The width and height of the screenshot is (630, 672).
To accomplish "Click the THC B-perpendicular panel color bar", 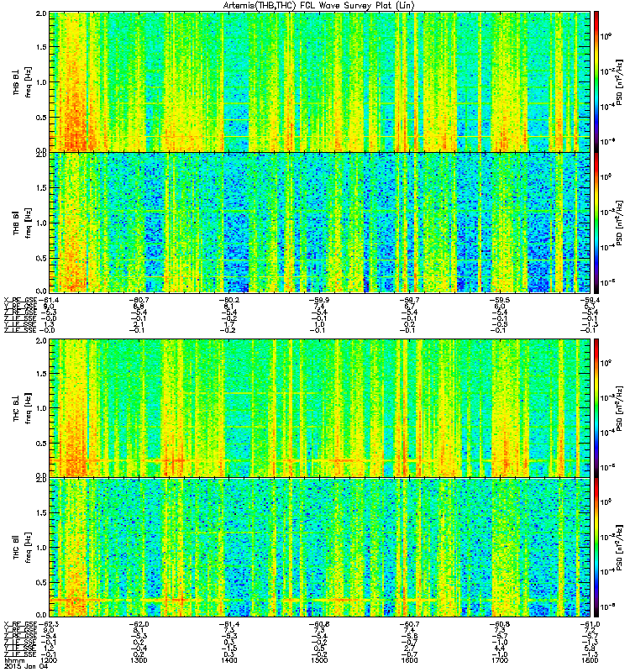I will pyautogui.click(x=596, y=408).
